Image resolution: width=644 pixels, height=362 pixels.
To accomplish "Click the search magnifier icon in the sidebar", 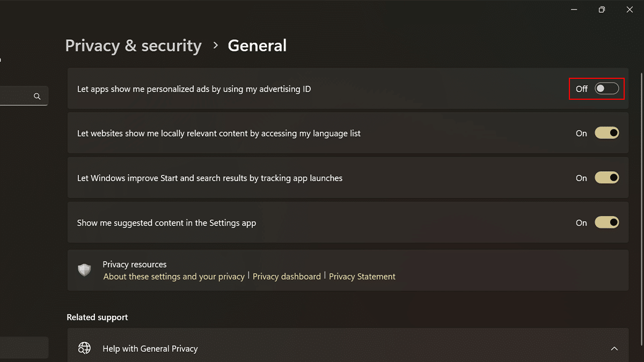I will (37, 97).
